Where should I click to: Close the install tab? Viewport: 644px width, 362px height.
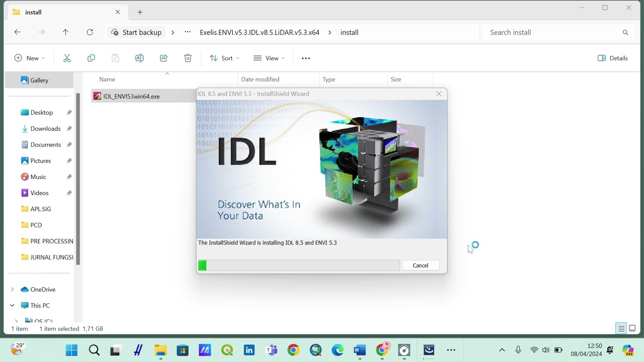pyautogui.click(x=118, y=12)
